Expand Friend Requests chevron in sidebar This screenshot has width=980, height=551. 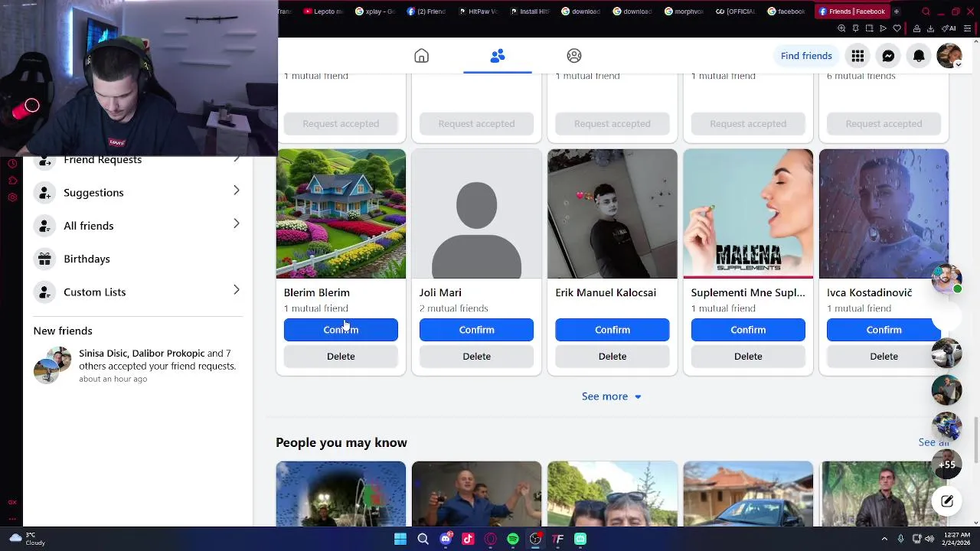click(x=236, y=159)
